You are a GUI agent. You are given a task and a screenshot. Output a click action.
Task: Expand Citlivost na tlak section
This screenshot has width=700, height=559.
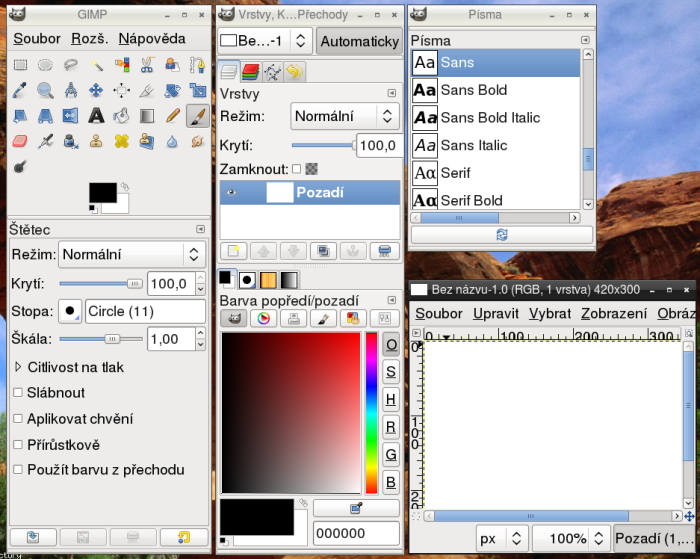[x=18, y=367]
